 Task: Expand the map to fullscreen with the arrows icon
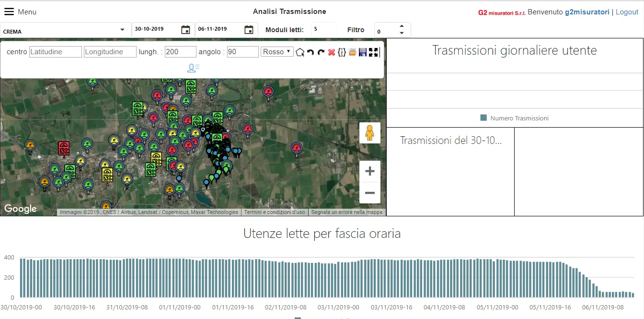373,52
